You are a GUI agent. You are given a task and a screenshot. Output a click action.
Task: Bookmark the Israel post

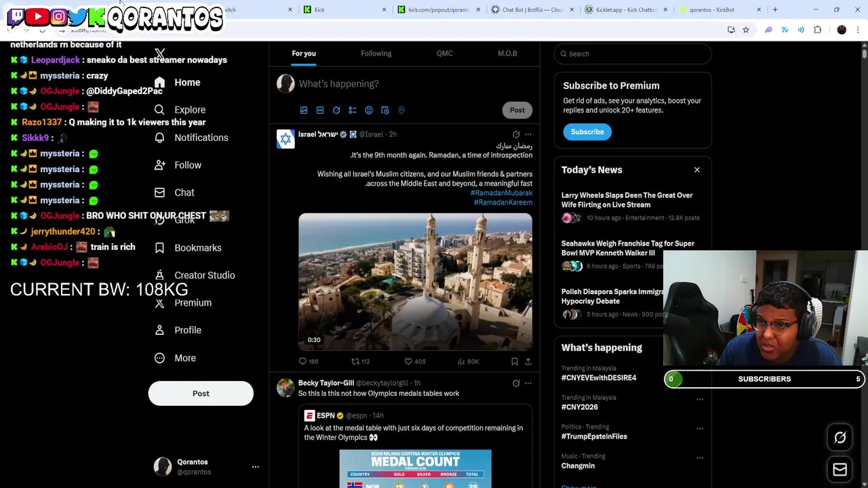click(x=515, y=362)
